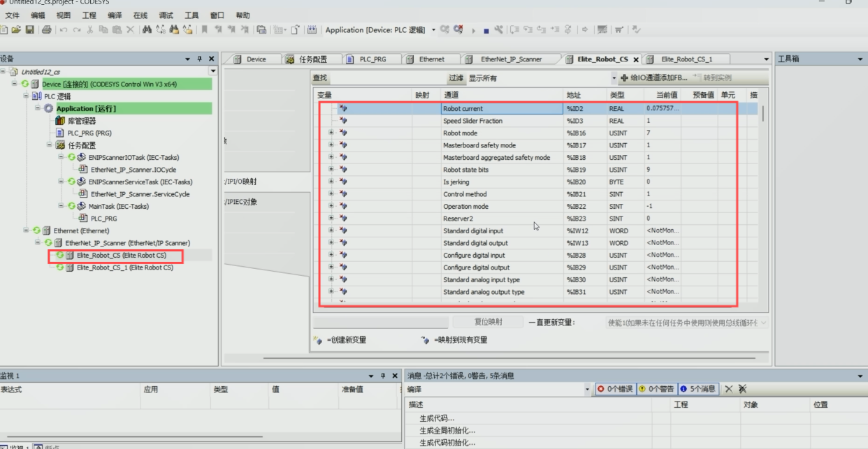Select Elite_Robot_CS_1 in the device tree

coord(124,267)
